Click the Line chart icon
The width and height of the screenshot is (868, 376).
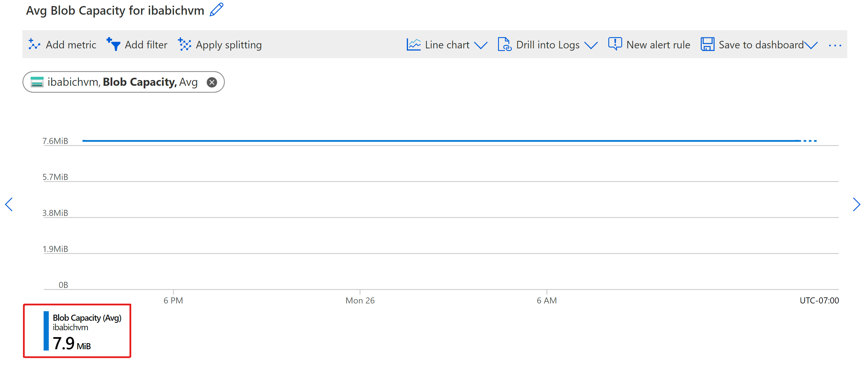point(413,44)
